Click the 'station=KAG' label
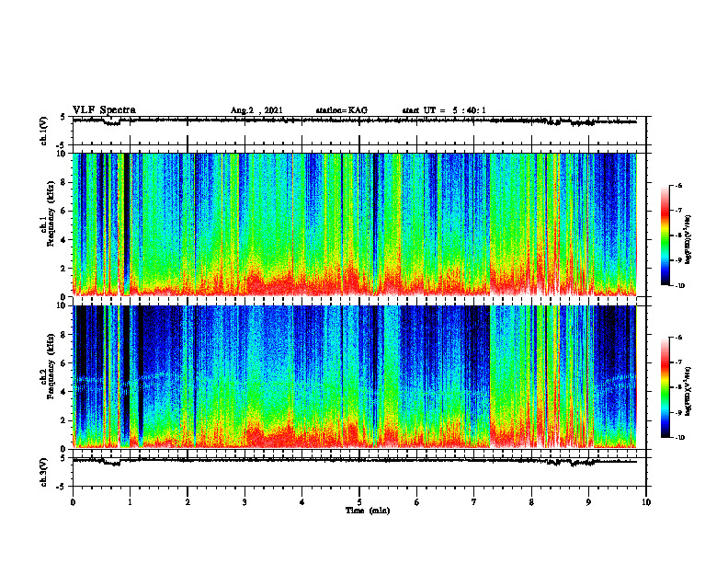The width and height of the screenshot is (728, 563). [341, 110]
